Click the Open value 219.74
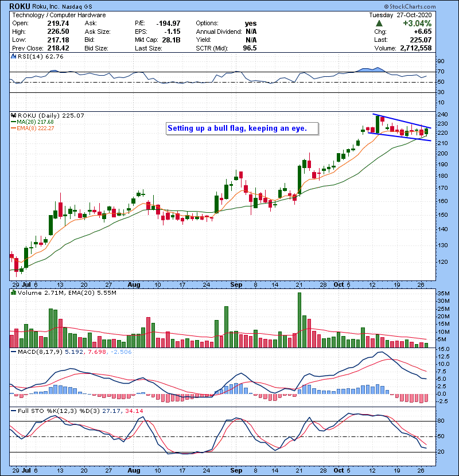Image resolution: width=459 pixels, height=476 pixels. click(58, 24)
